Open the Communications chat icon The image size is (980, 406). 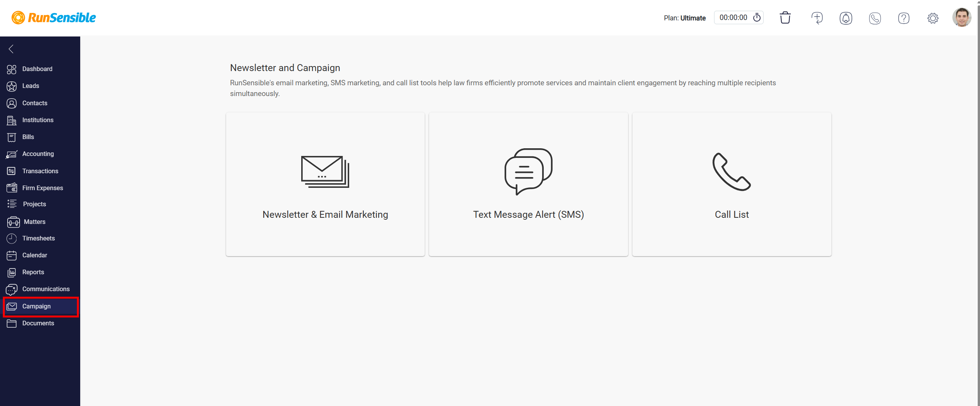pyautogui.click(x=12, y=289)
